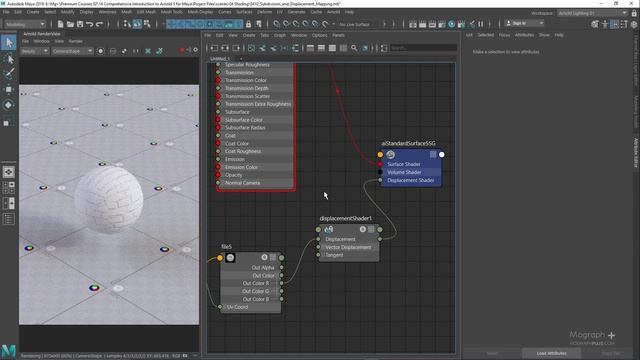
Task: Click the displacementShader1 output port circle
Action: pyautogui.click(x=380, y=230)
